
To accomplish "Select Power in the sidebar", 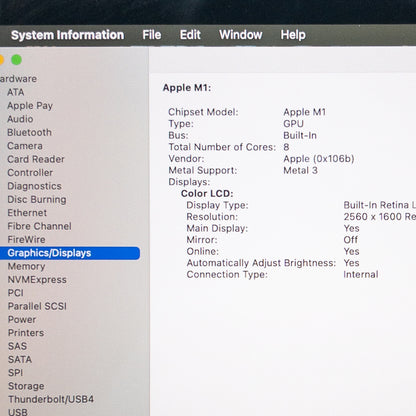I will 22,319.
